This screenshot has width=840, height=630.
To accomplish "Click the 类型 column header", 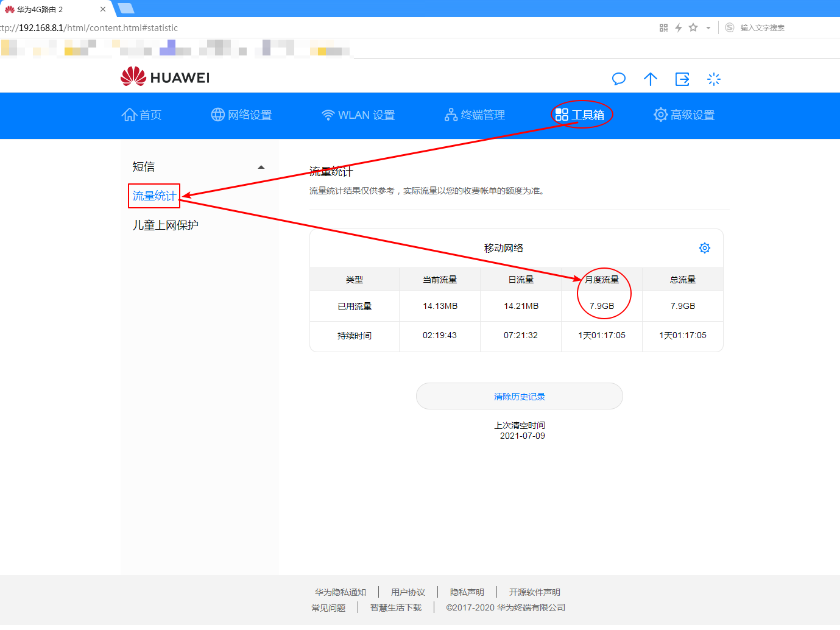I will point(355,280).
